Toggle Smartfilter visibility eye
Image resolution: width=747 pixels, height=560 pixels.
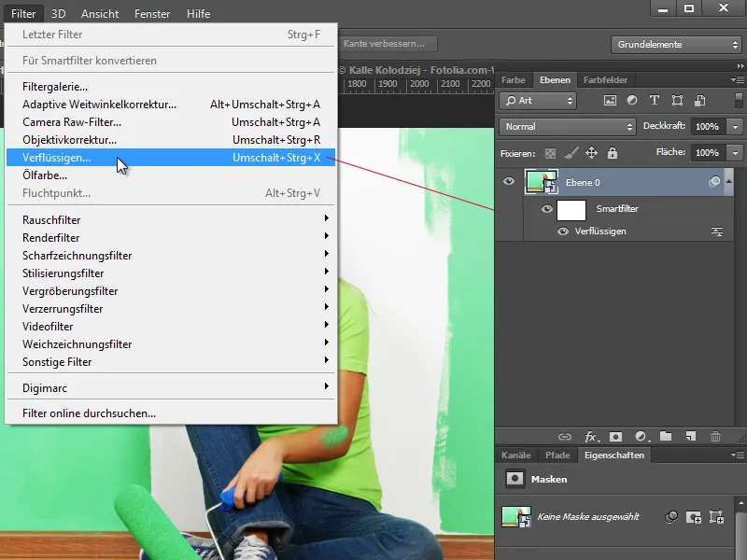point(547,209)
